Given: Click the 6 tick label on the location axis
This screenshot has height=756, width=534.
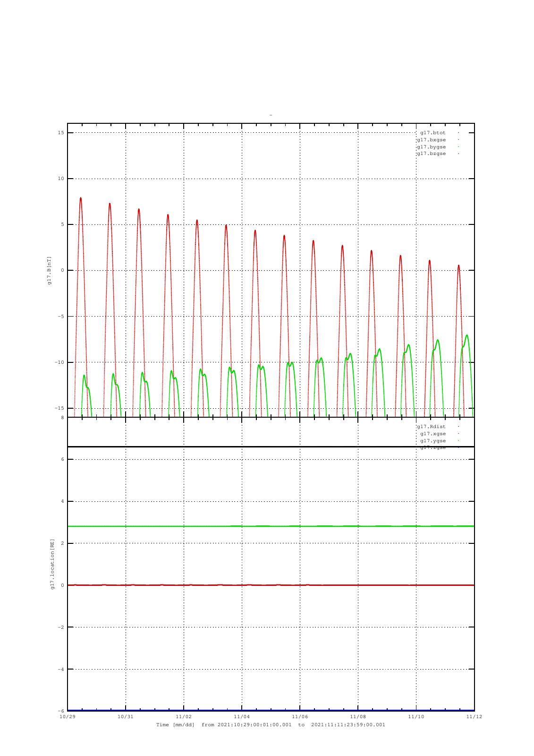Looking at the screenshot, I should [x=62, y=459].
